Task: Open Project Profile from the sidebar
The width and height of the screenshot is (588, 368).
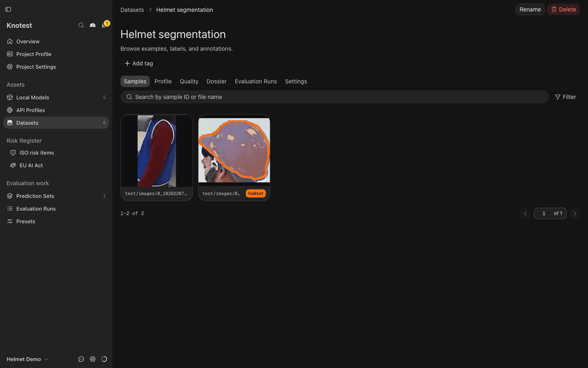Action: 56,54
